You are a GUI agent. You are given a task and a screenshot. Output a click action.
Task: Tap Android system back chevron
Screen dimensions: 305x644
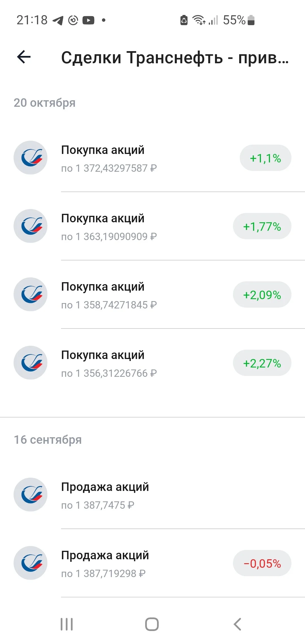pos(238,624)
